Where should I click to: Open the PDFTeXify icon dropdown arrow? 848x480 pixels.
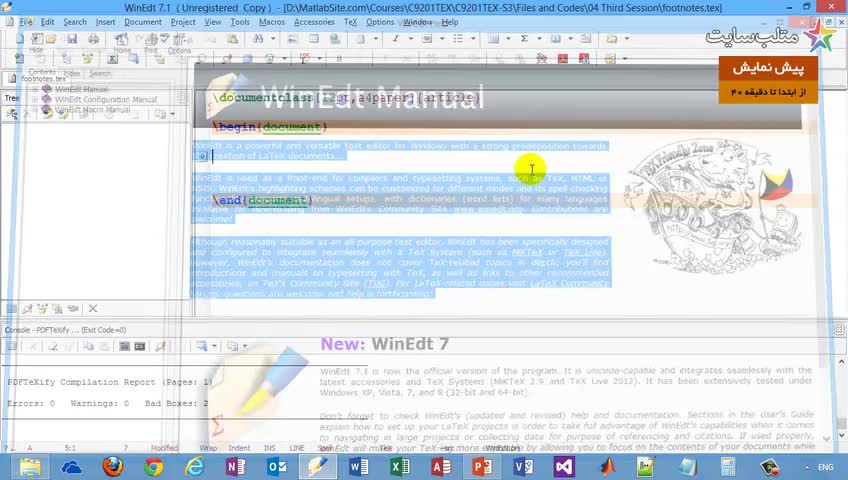point(319,58)
